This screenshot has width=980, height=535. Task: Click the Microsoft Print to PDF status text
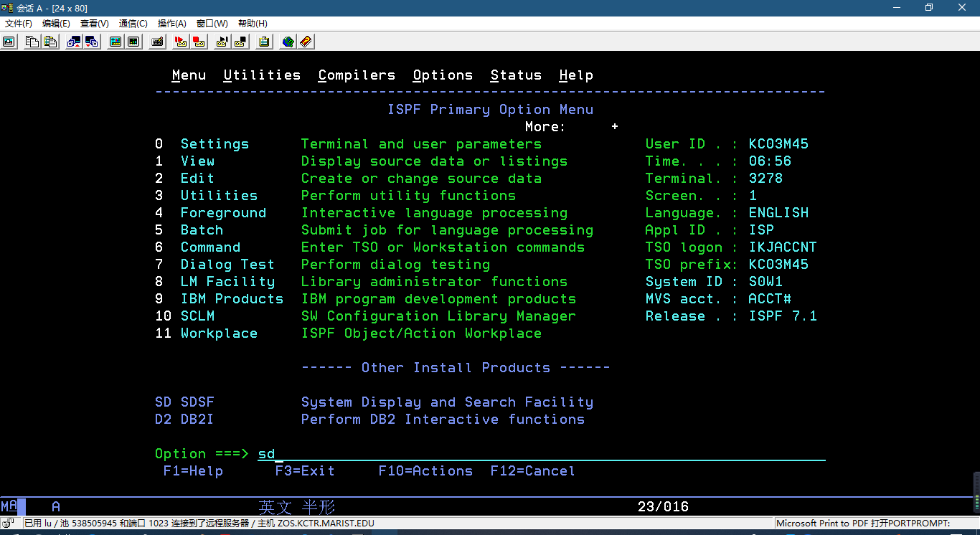click(863, 524)
